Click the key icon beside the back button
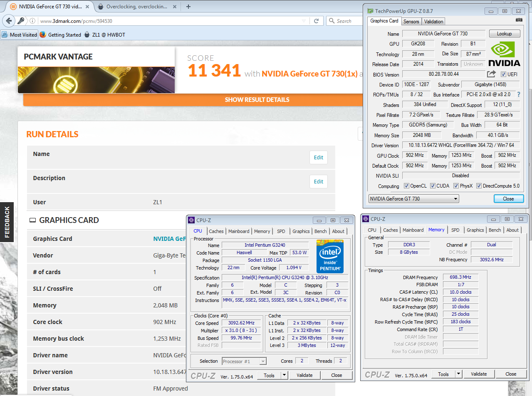Screen dimensions: 532x396 (21, 21)
